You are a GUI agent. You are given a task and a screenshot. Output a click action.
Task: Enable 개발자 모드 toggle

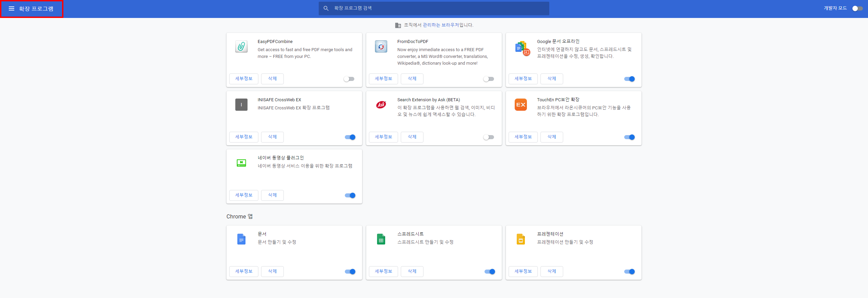point(857,8)
